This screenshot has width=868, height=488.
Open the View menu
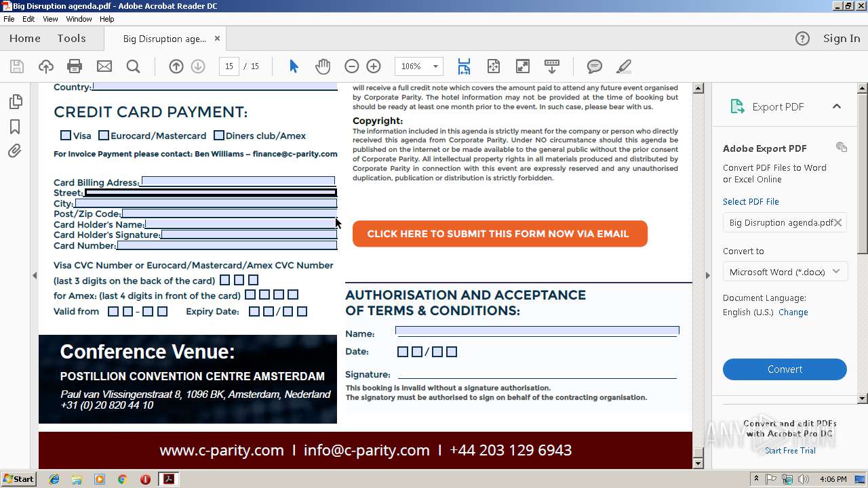(x=50, y=19)
